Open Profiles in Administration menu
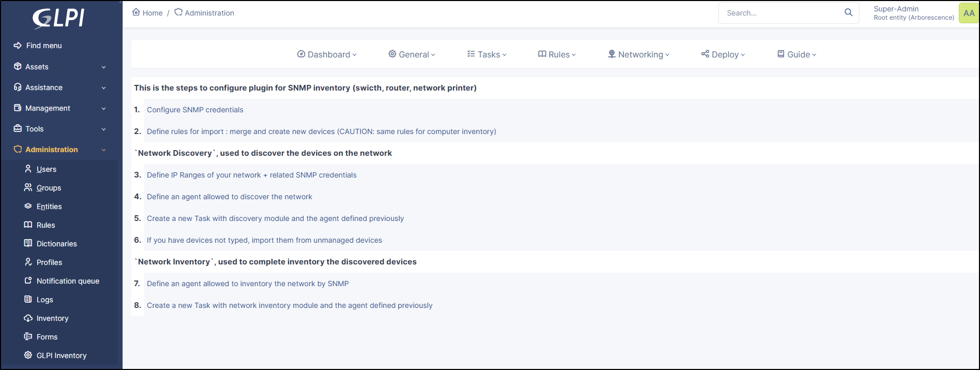Screen dimensions: 980x370 (x=49, y=262)
